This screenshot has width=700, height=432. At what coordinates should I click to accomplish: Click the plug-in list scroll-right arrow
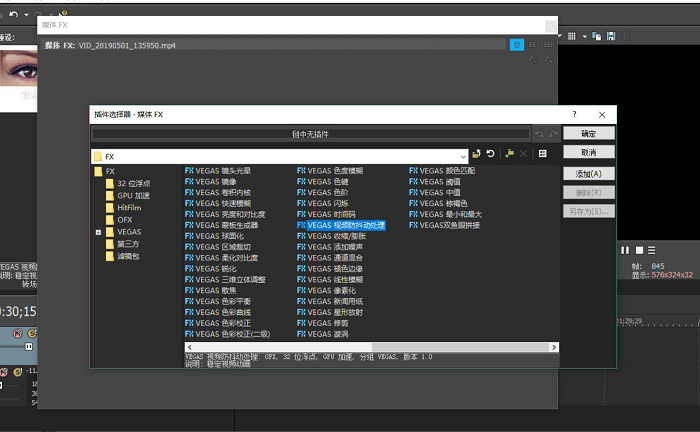click(554, 347)
